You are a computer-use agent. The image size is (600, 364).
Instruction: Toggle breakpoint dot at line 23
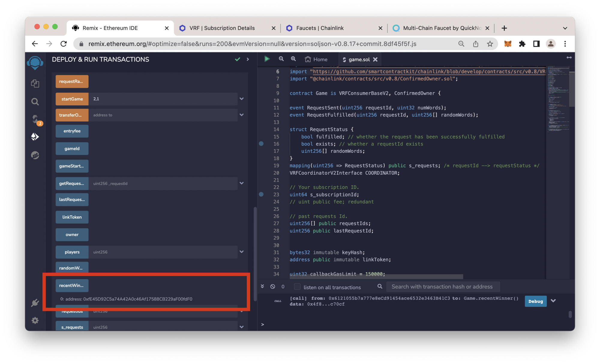pyautogui.click(x=261, y=194)
